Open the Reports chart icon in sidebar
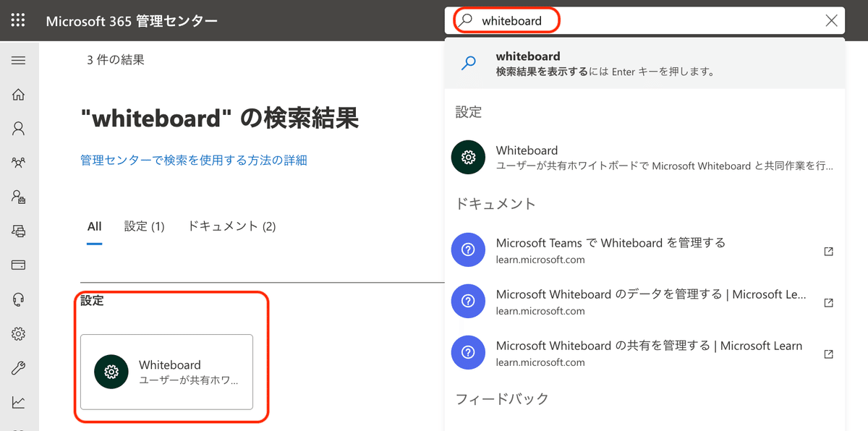This screenshot has height=431, width=868. [x=19, y=402]
